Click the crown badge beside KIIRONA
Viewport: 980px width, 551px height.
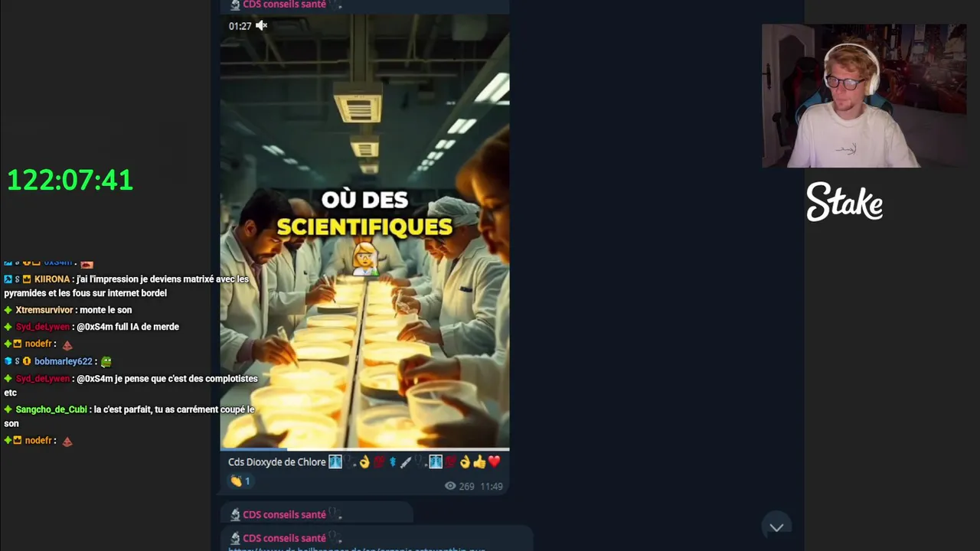tap(27, 279)
